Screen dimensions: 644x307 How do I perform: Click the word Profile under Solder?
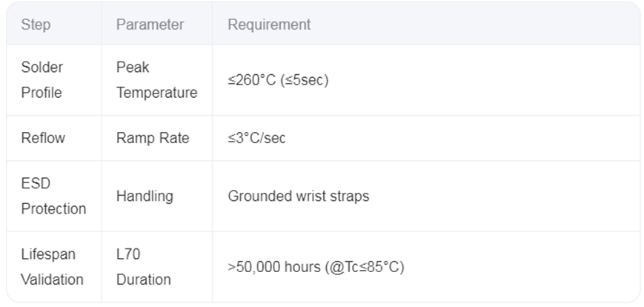click(x=41, y=93)
